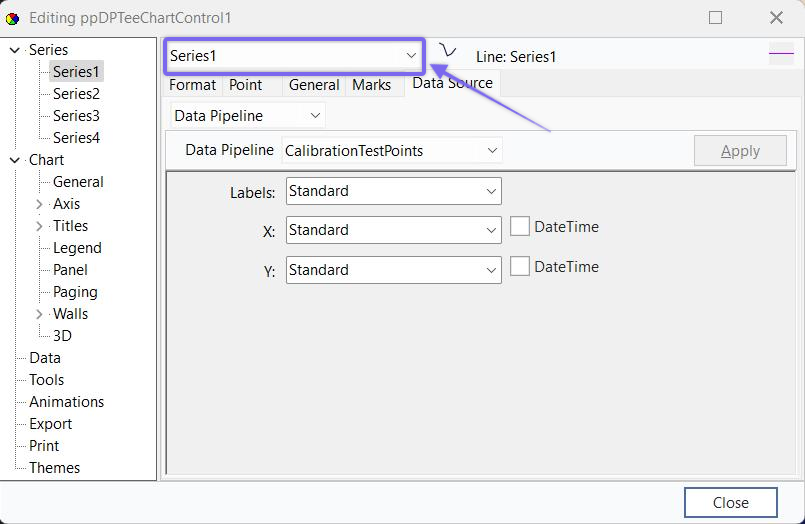Click the TeeChart editor title bar icon
Image resolution: width=805 pixels, height=524 pixels.
(x=13, y=18)
